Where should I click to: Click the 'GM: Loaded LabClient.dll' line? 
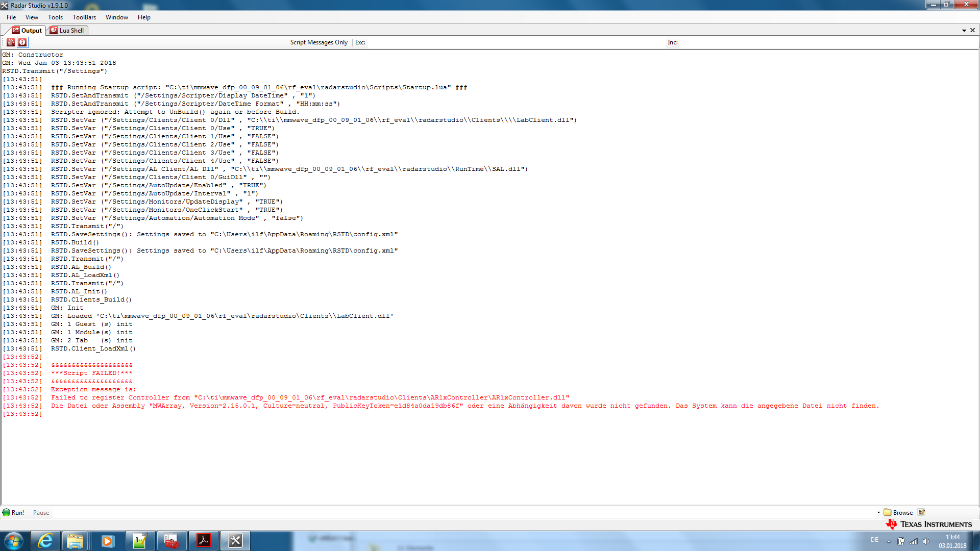[222, 316]
